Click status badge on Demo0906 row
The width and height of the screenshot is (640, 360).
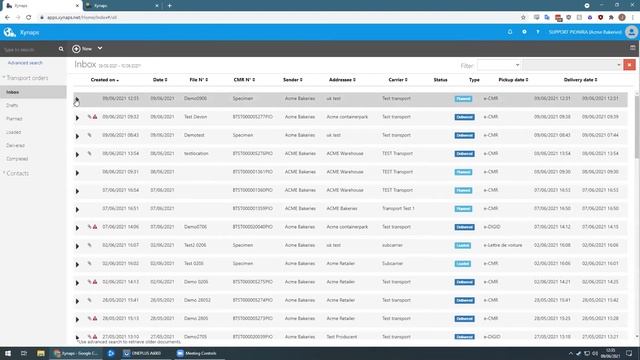[463, 99]
